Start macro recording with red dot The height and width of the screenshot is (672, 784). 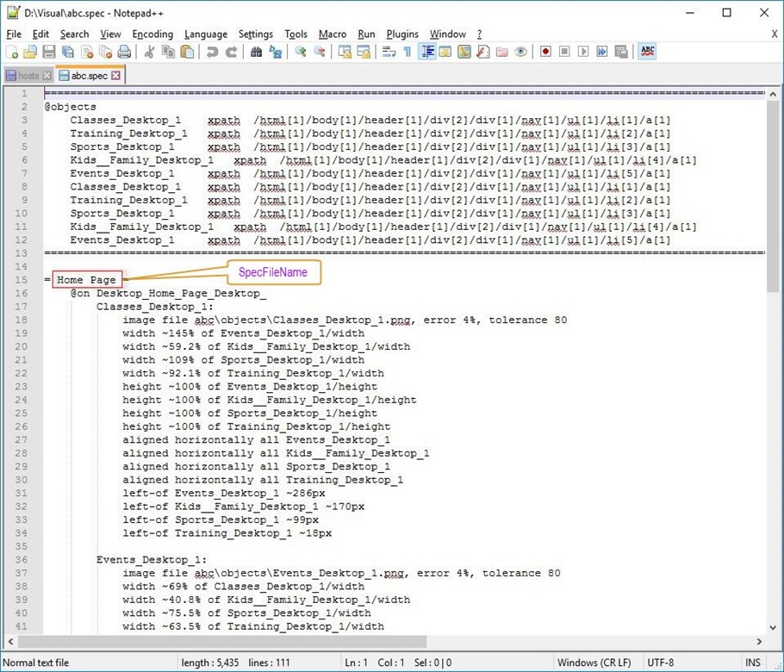(x=545, y=52)
